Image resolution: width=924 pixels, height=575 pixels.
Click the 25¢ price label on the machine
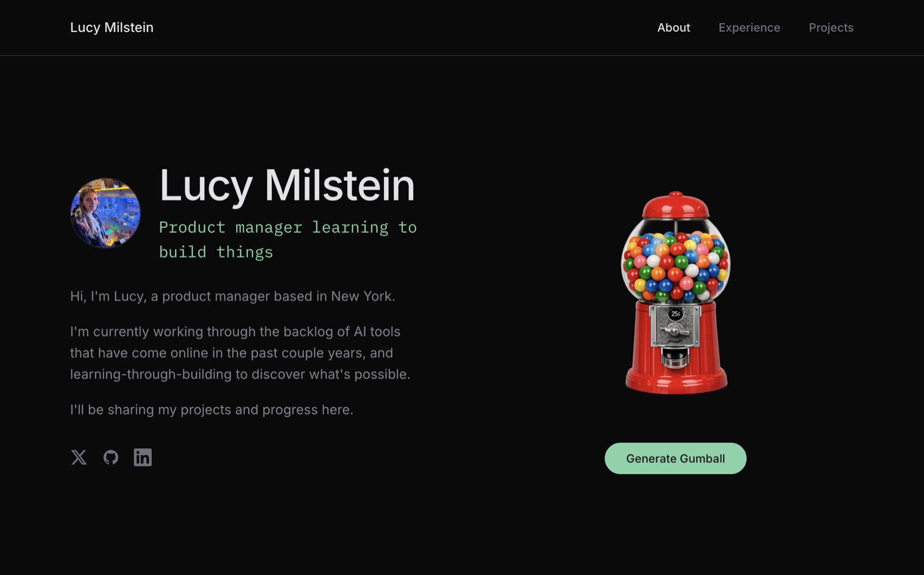(676, 314)
